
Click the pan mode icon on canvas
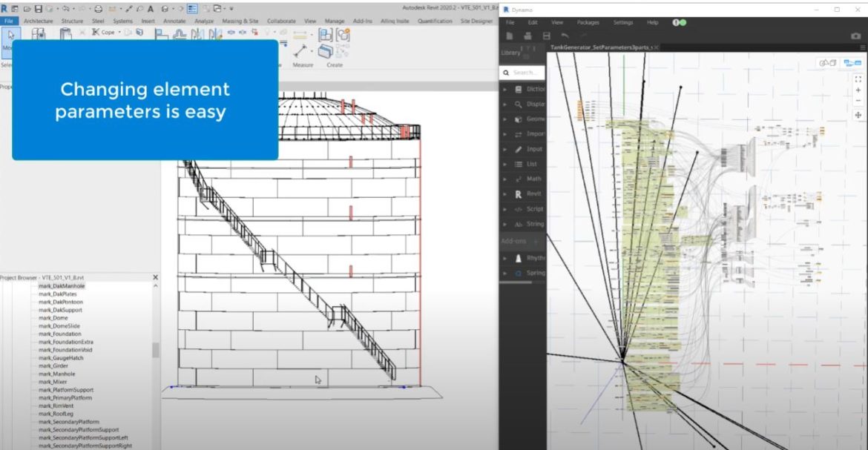pyautogui.click(x=858, y=115)
